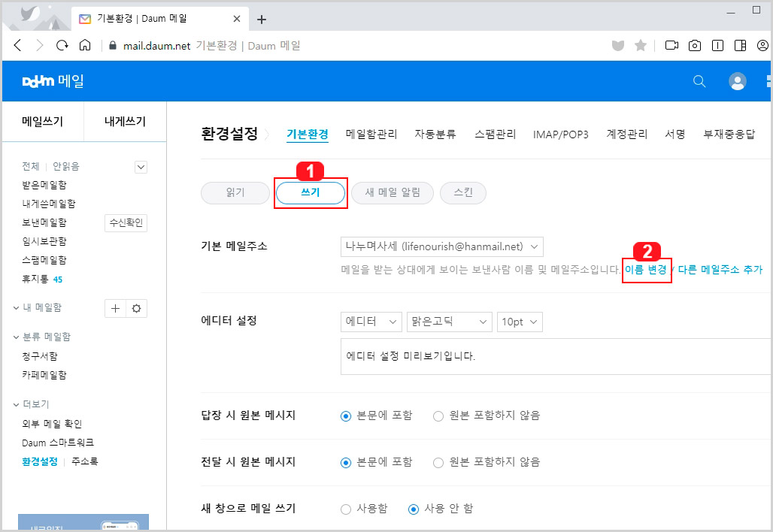This screenshot has width=773, height=532.
Task: Click 다른 메일주소 추가 link
Action: pyautogui.click(x=720, y=270)
